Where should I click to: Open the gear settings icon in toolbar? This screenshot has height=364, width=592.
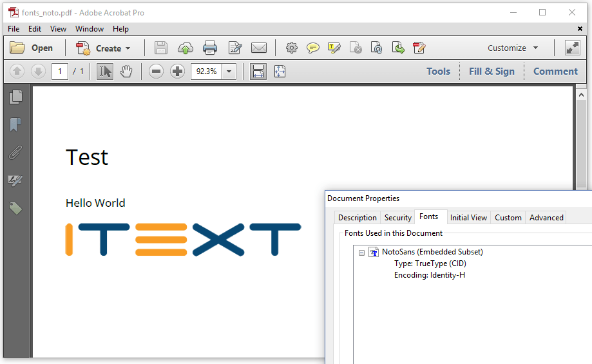pyautogui.click(x=291, y=48)
